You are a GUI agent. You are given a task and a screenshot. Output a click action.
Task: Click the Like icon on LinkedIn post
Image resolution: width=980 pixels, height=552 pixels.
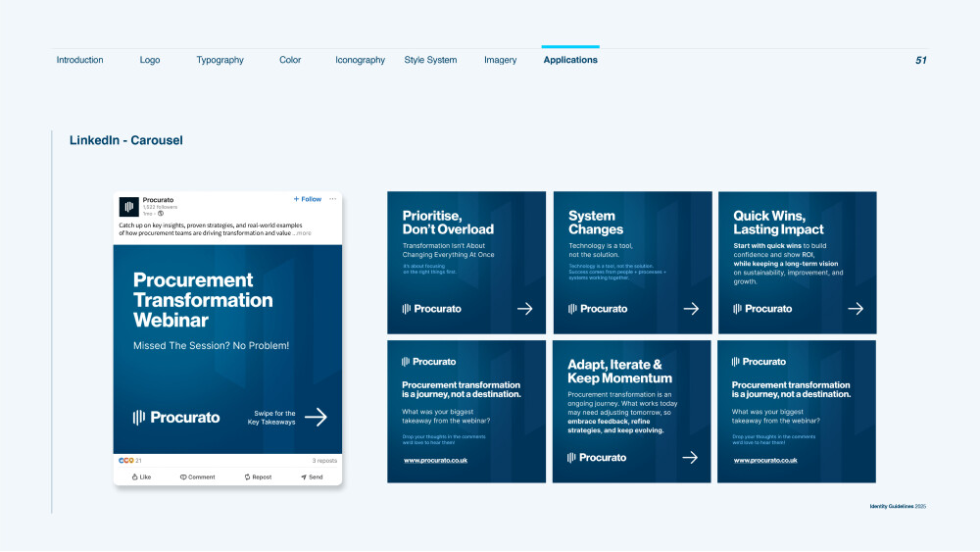(x=134, y=477)
